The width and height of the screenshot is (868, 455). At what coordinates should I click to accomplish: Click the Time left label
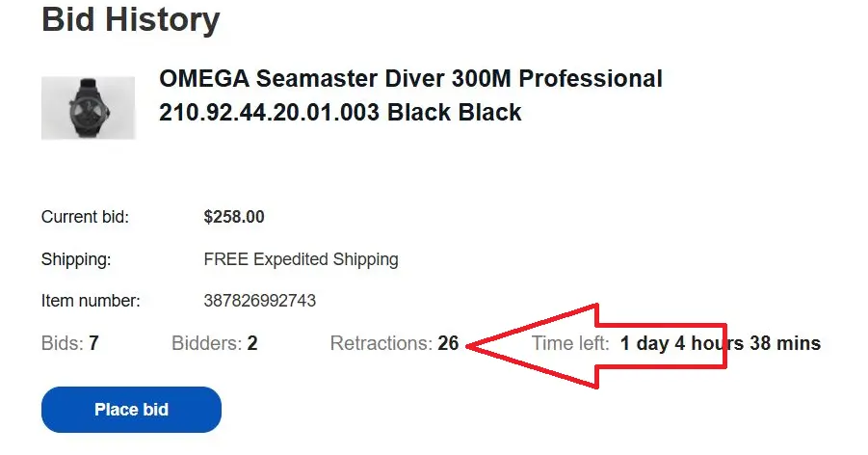[570, 343]
